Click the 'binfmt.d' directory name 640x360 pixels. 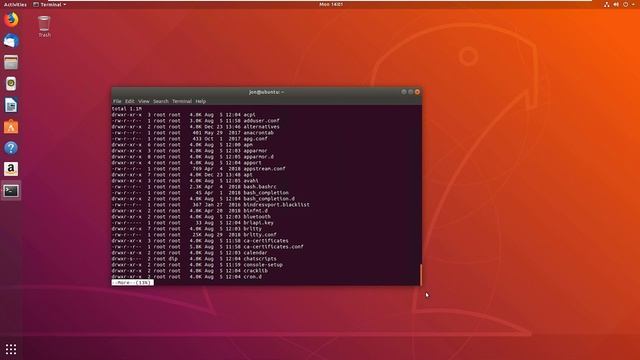click(x=256, y=211)
